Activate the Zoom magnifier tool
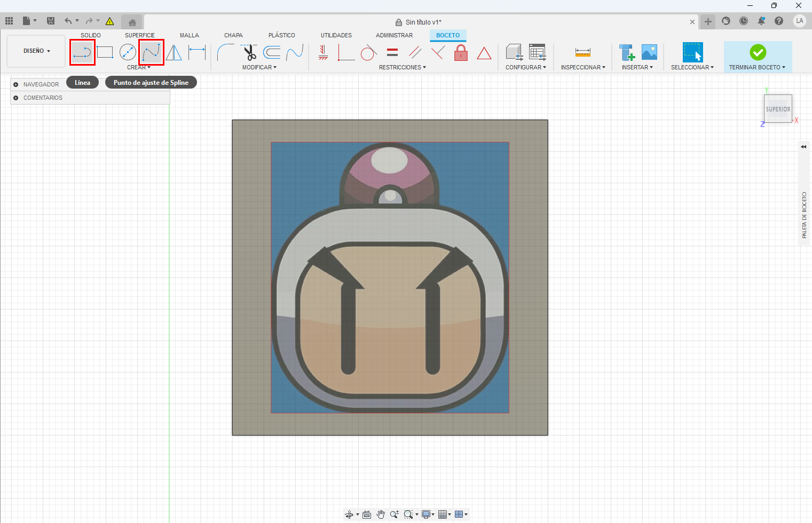 [x=395, y=514]
